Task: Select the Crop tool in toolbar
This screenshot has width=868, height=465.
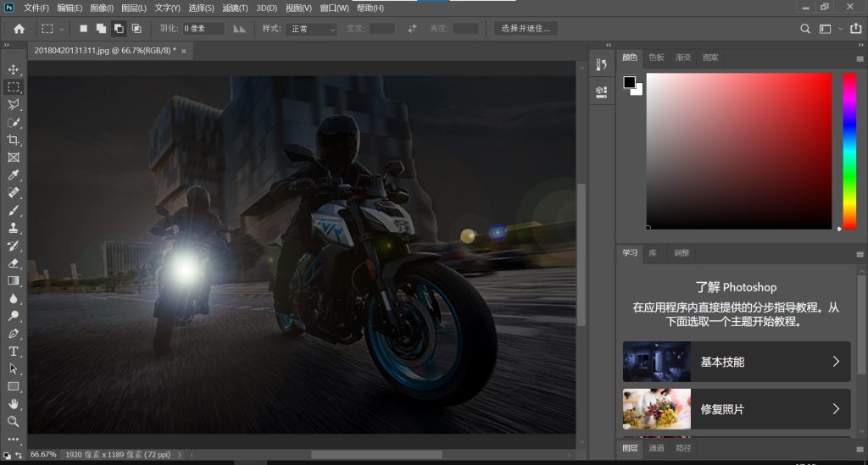Action: point(14,140)
